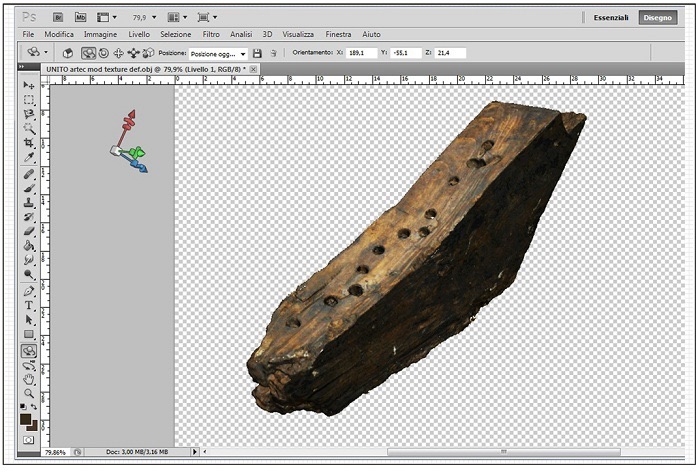Open the Posizione preset dropdown

tap(218, 54)
